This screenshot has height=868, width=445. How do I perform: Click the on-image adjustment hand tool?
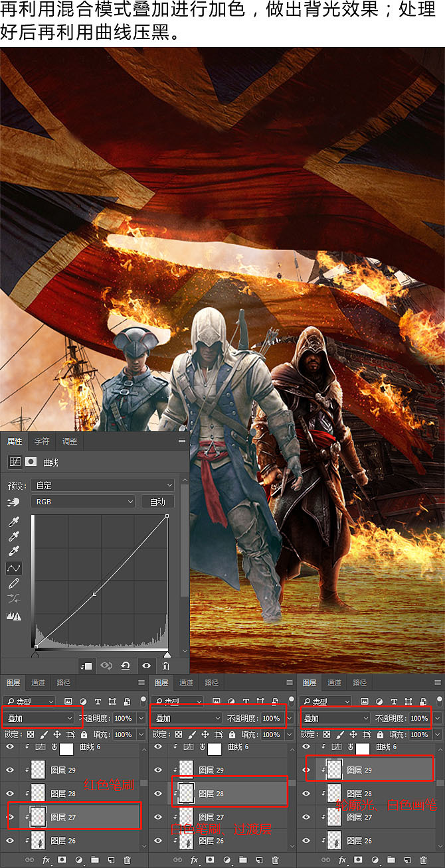tap(13, 502)
